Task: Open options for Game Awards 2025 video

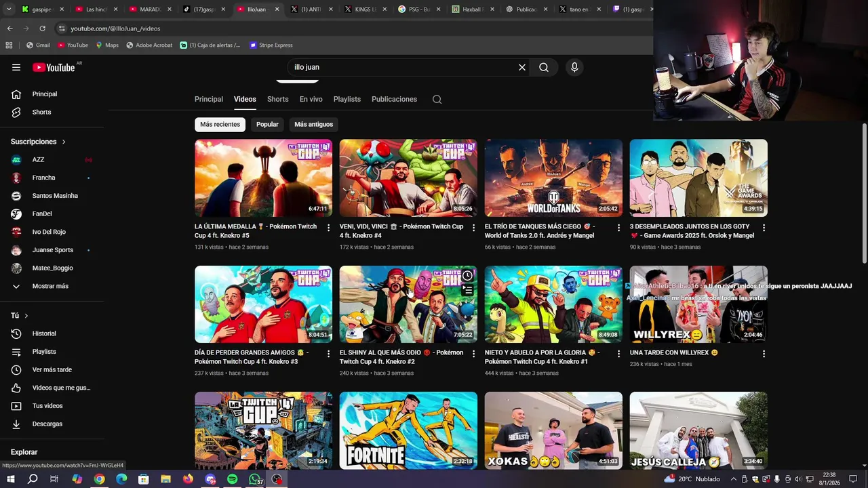Action: (x=764, y=228)
